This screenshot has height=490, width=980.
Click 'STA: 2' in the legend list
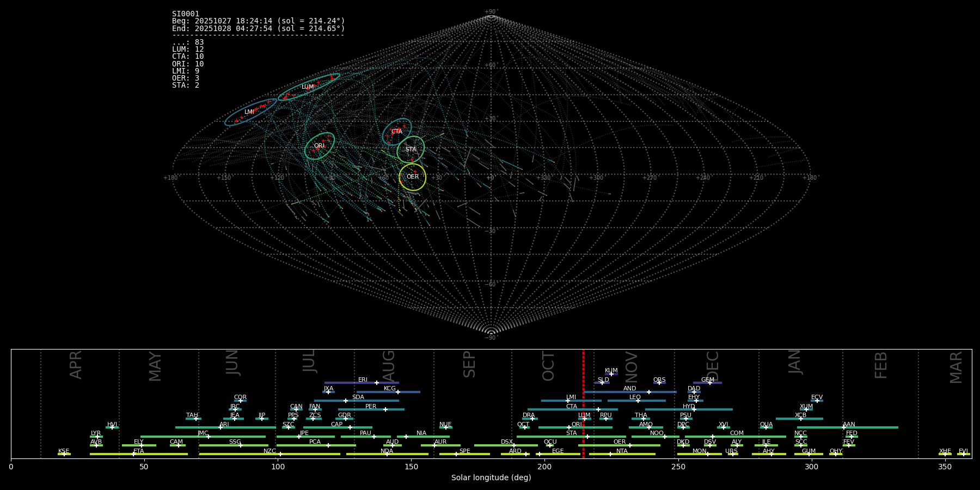click(x=186, y=85)
